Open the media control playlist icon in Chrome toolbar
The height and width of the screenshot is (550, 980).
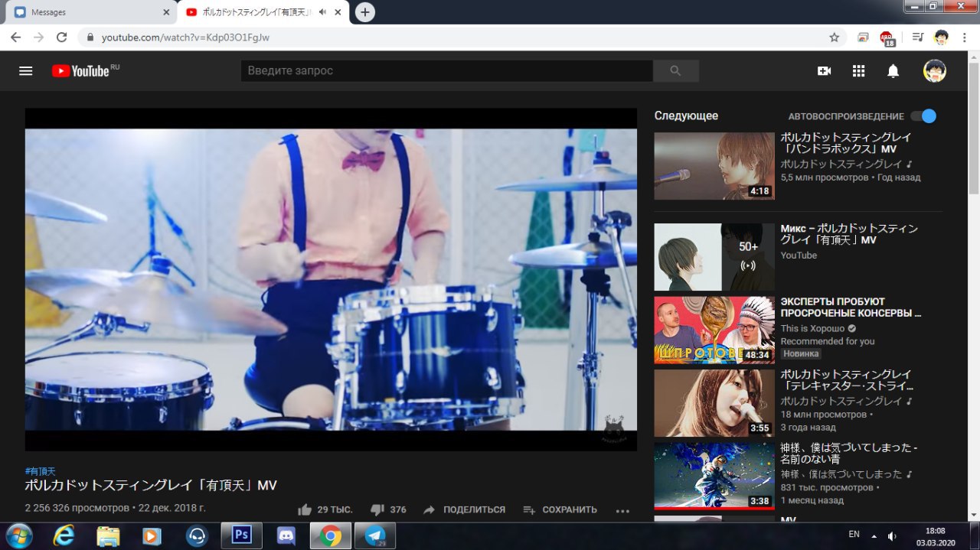[x=918, y=37]
